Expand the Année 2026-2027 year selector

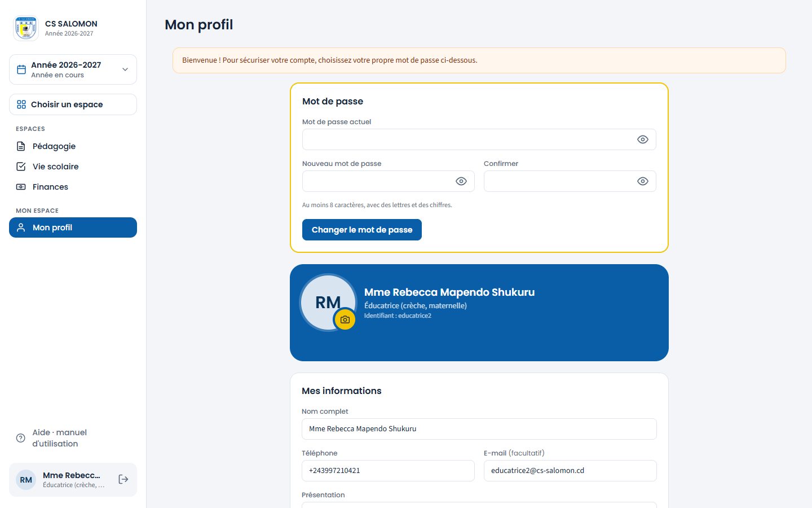(x=73, y=69)
